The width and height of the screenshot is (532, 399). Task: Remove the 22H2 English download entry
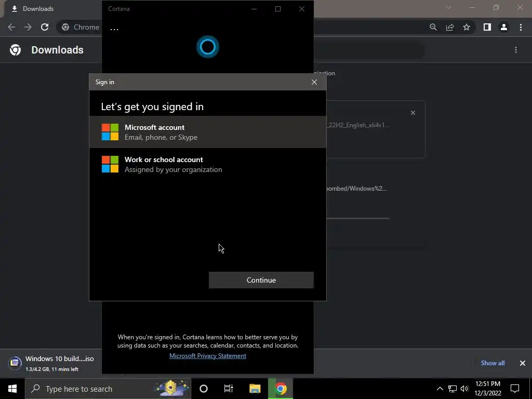pos(413,113)
